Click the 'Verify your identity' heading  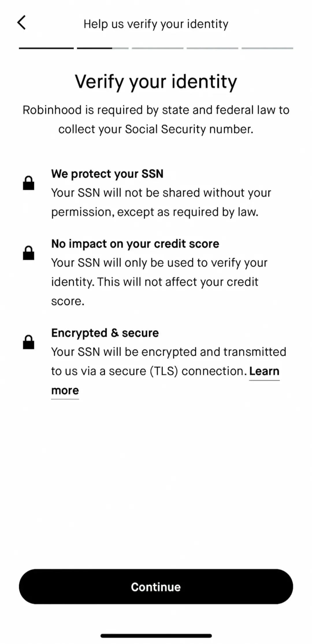[156, 82]
